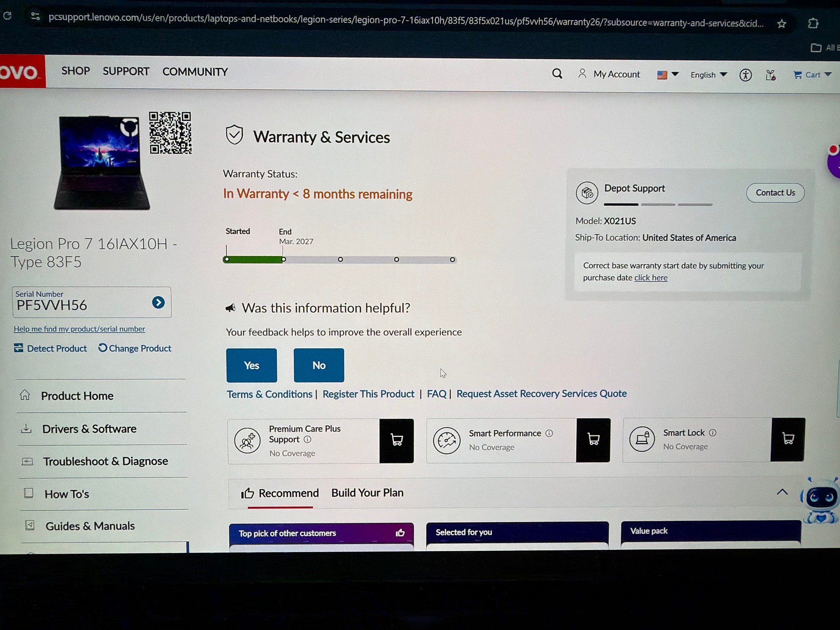Add Smart Lock to cart
The height and width of the screenshot is (630, 840).
coord(787,439)
